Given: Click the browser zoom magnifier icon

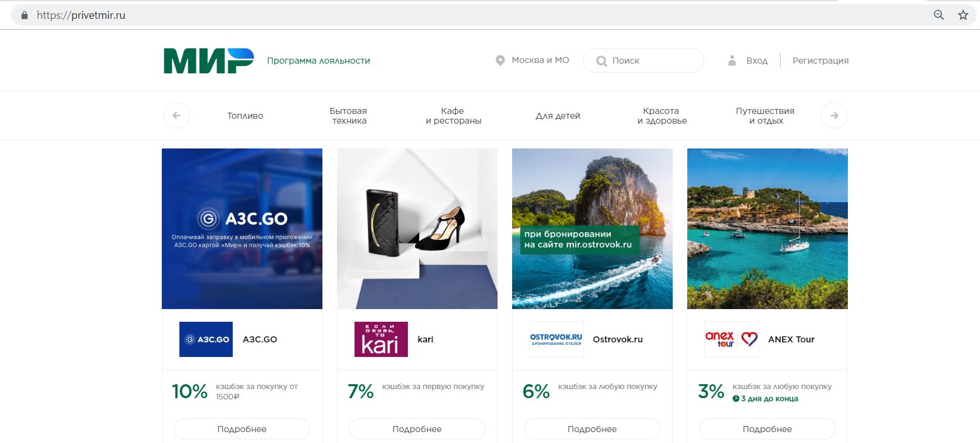Looking at the screenshot, I should click(x=939, y=15).
